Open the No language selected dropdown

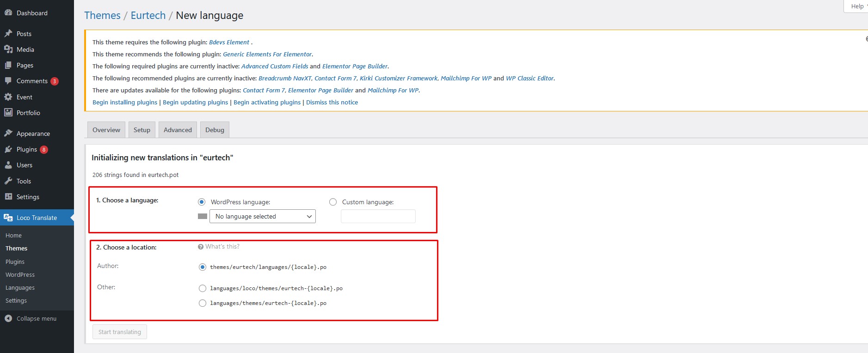point(263,216)
